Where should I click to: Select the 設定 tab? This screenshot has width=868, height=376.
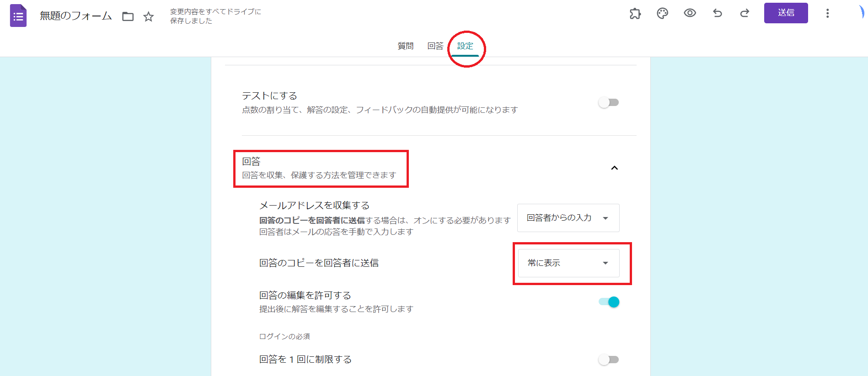[465, 46]
